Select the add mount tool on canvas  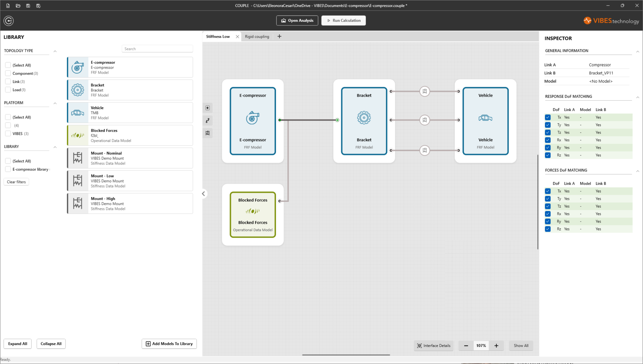[207, 133]
